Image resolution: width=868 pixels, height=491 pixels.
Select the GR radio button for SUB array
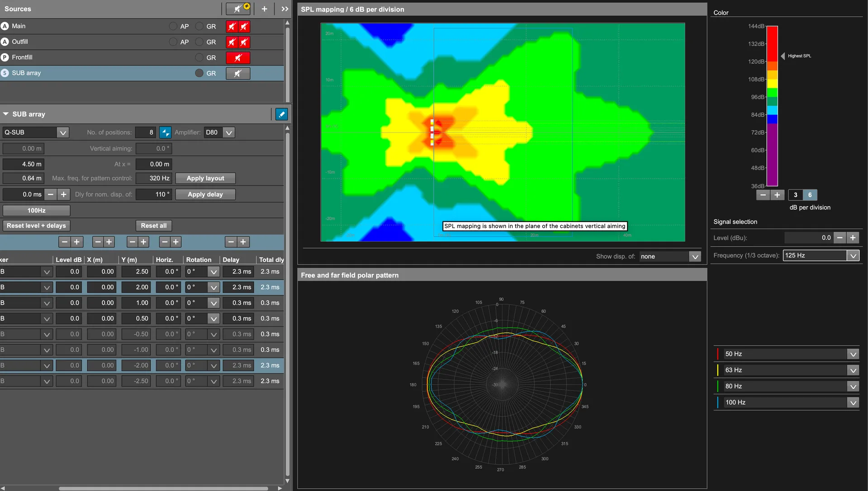[199, 73]
